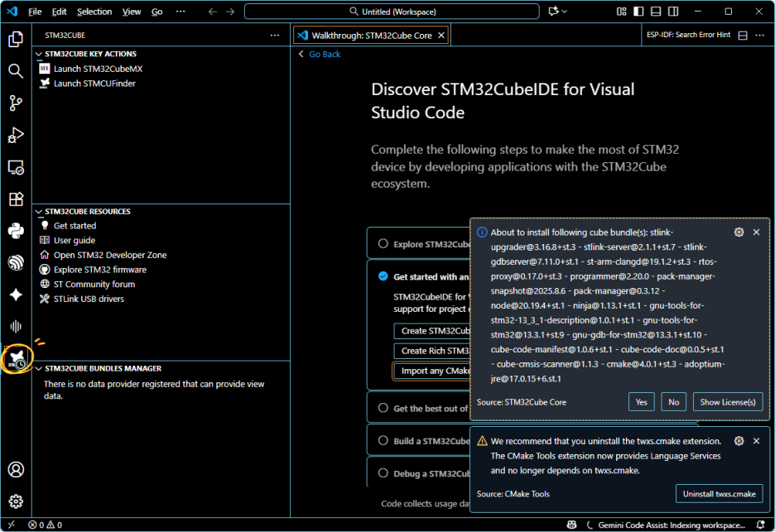Click the Untitled (Workspace) search box
The width and height of the screenshot is (775, 532).
392,12
